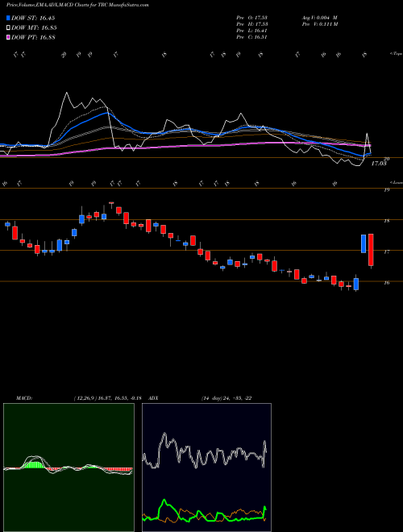
Task: Click the DOW ST value label
Action: pyautogui.click(x=33, y=18)
